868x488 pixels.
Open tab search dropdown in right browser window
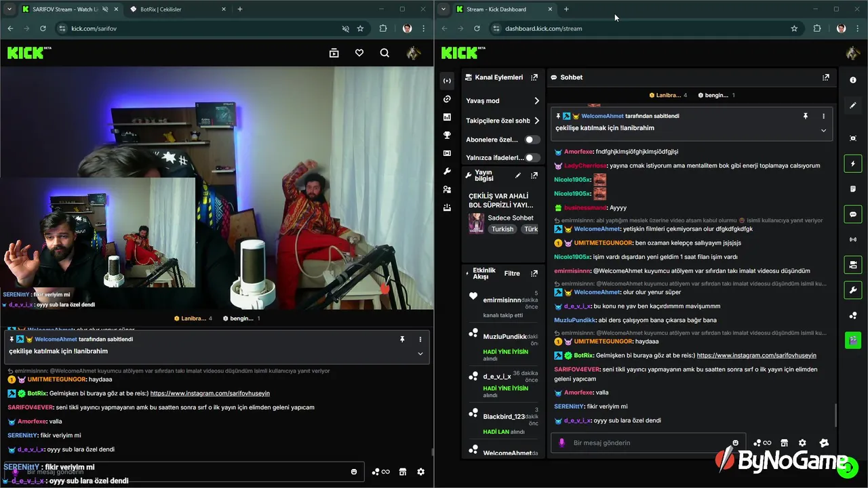click(443, 9)
